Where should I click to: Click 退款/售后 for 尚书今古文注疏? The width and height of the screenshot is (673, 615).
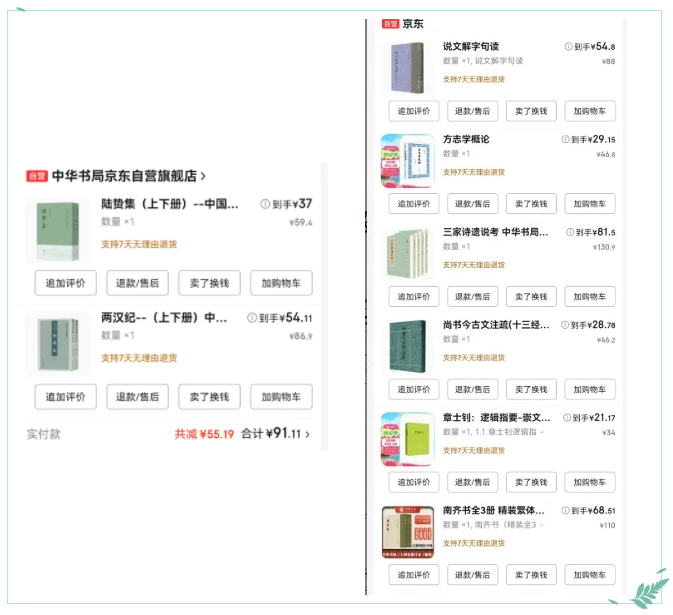pyautogui.click(x=473, y=389)
